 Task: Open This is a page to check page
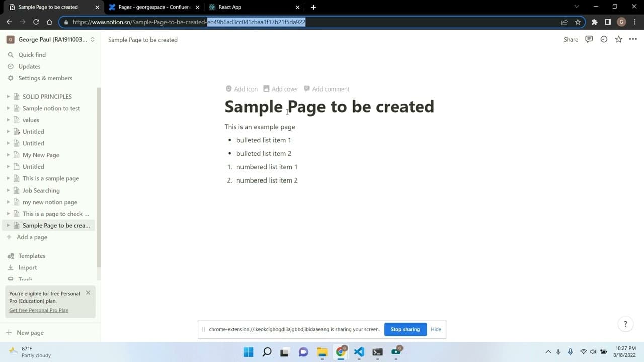[56, 214]
